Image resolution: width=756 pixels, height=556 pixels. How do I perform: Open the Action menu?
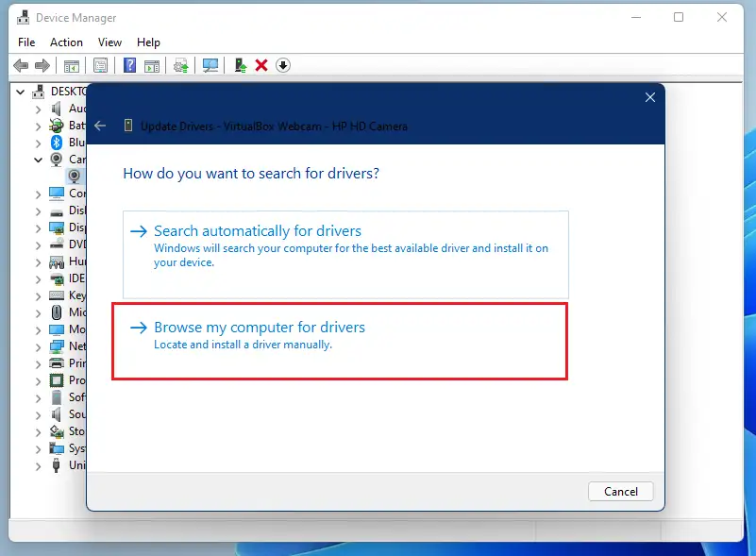[66, 42]
